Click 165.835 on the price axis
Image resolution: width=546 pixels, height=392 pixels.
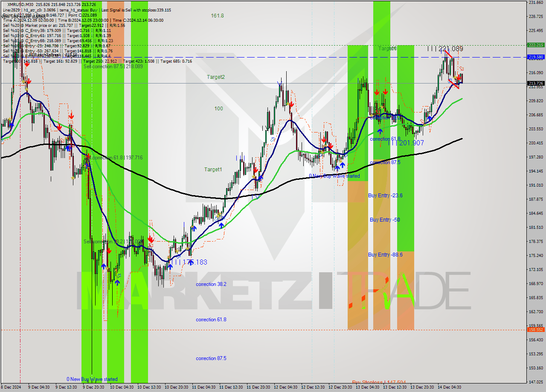point(536,297)
